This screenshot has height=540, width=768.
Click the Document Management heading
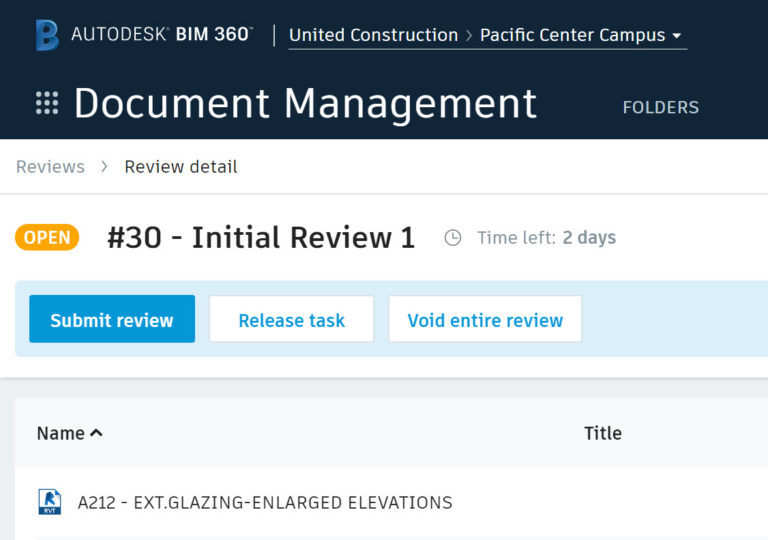point(305,103)
